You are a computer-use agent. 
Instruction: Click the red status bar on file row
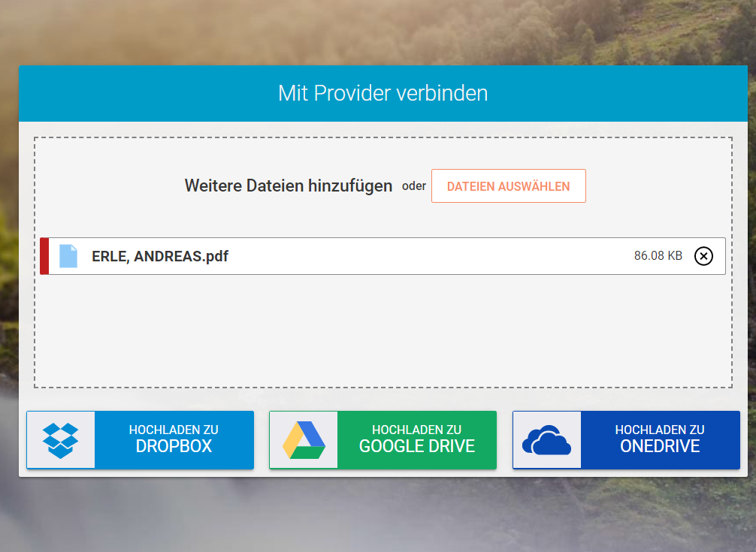click(44, 256)
